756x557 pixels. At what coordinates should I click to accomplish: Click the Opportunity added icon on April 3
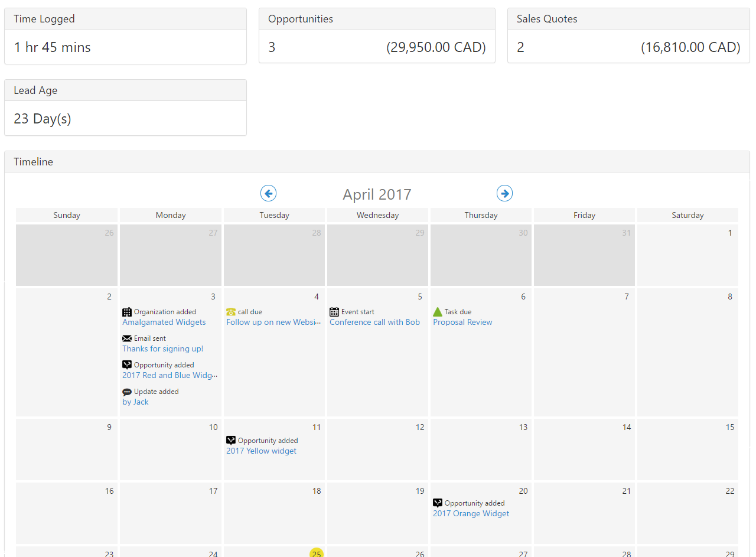[x=127, y=365]
